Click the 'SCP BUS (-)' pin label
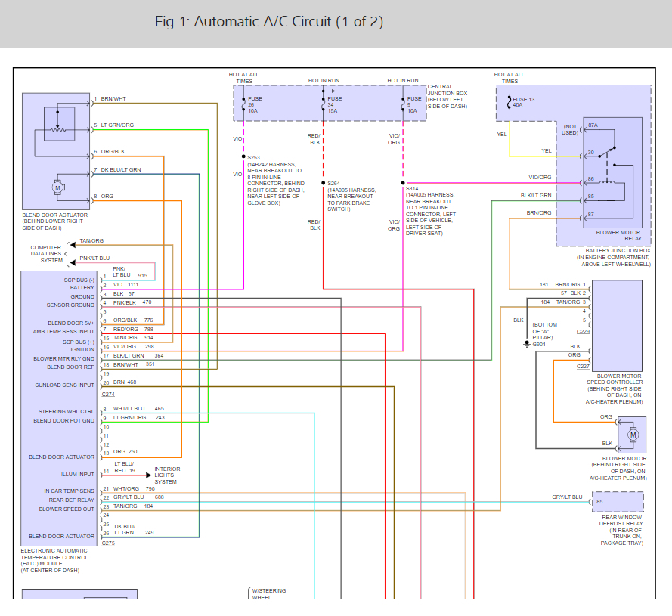 point(79,280)
